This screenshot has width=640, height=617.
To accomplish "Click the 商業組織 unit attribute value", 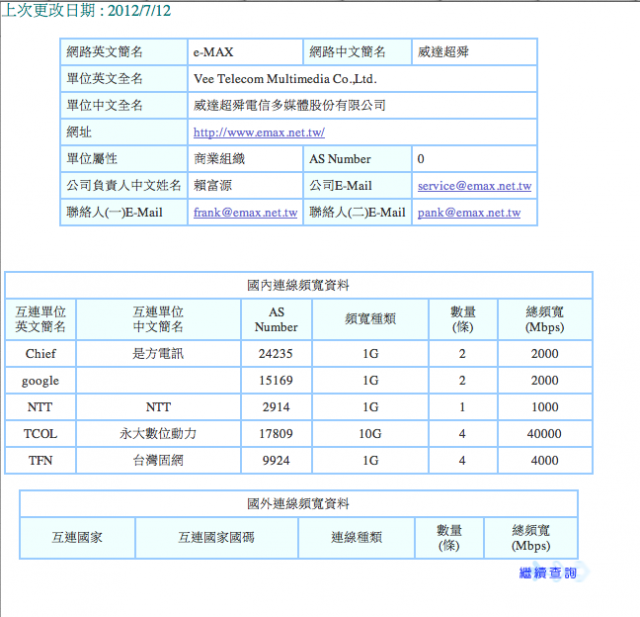I will pos(219,159).
